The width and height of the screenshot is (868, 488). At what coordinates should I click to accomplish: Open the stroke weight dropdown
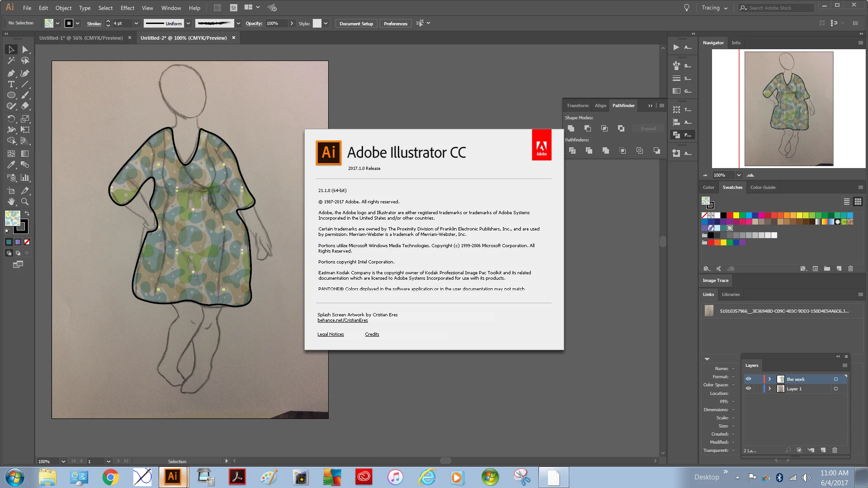(136, 23)
